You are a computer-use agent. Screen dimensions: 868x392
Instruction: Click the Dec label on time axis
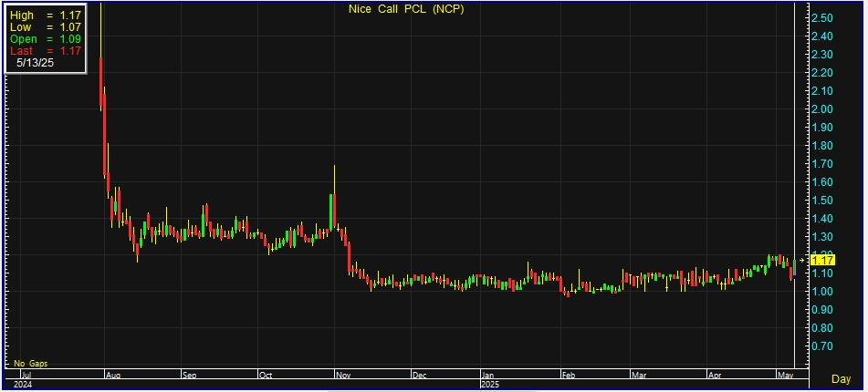click(x=419, y=375)
